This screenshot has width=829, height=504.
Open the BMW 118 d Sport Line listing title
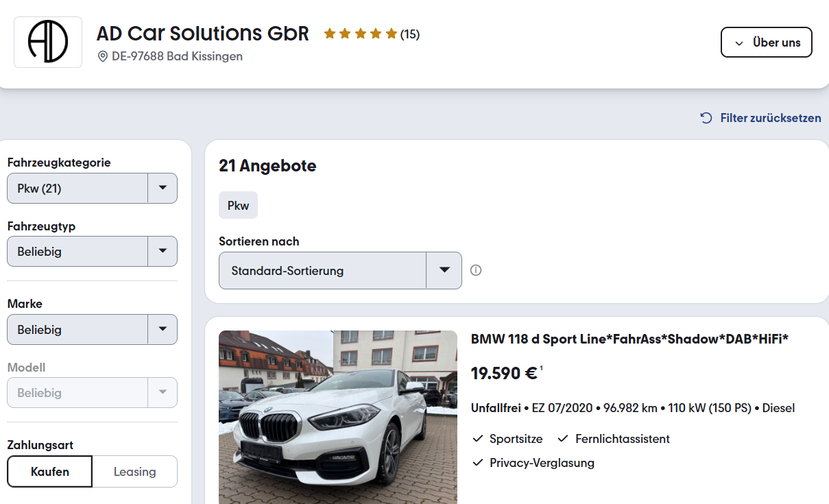[x=629, y=339]
